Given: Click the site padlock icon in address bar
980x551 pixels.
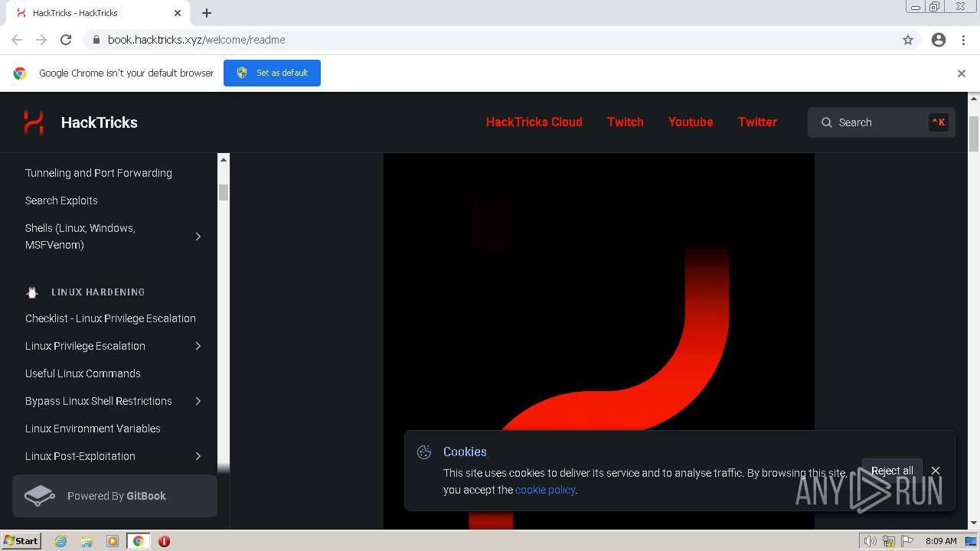Looking at the screenshot, I should [x=96, y=40].
